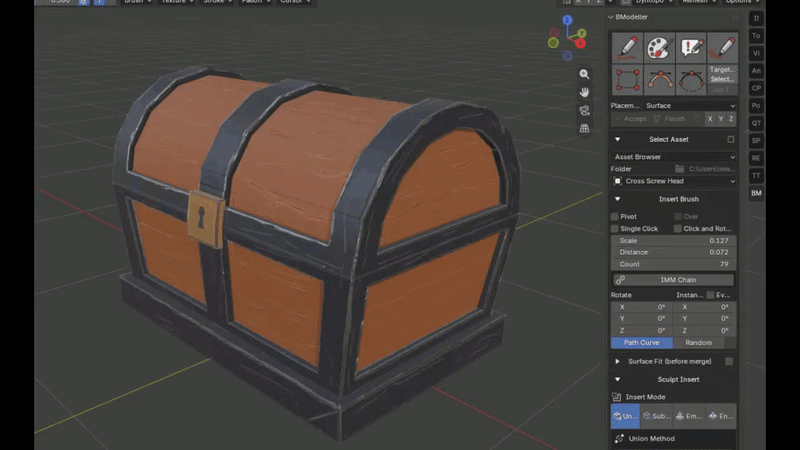The width and height of the screenshot is (800, 450).
Task: Click the red X axis gizmo ball
Action: pyautogui.click(x=580, y=43)
